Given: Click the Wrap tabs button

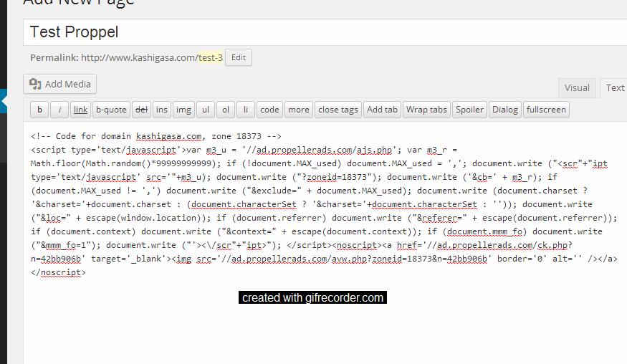Looking at the screenshot, I should click(x=426, y=110).
